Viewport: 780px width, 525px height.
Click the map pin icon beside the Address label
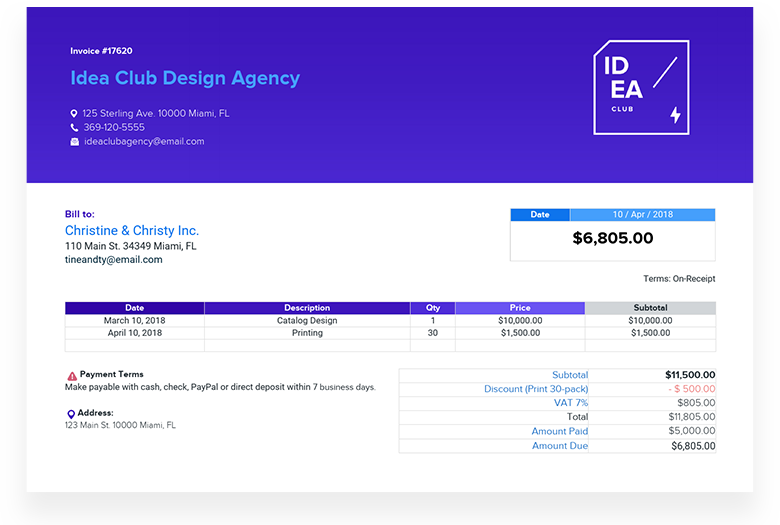tap(71, 414)
